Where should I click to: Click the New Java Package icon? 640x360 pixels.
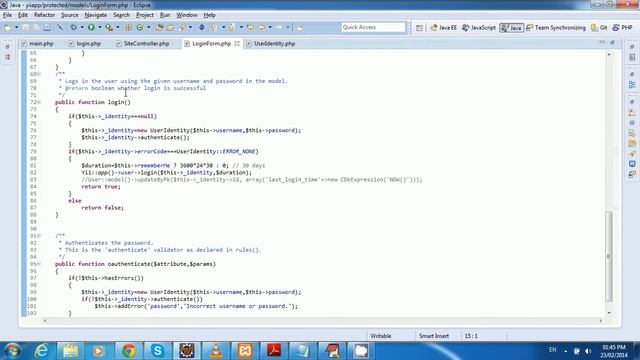128,27
